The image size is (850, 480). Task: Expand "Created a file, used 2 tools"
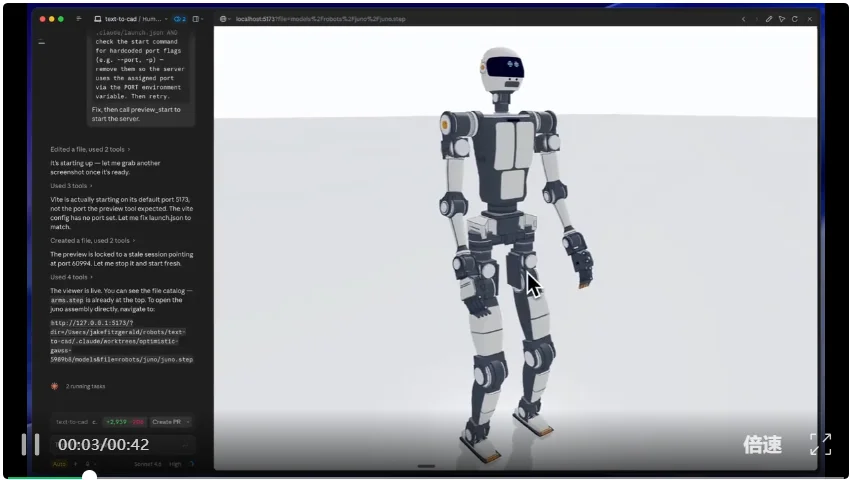[93, 240]
